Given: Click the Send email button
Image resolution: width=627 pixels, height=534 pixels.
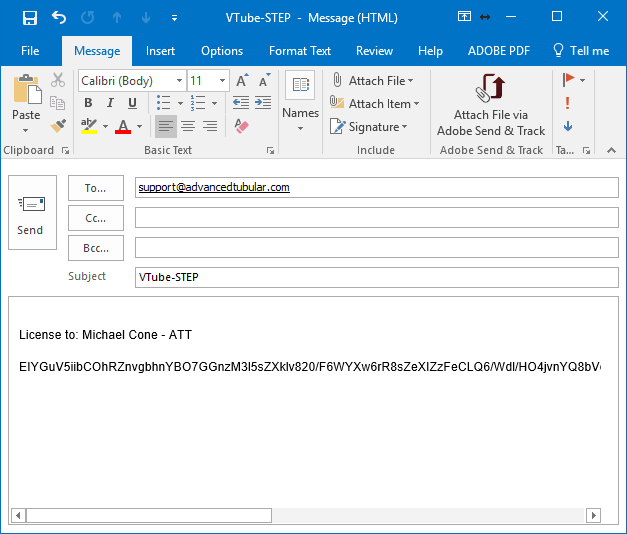Looking at the screenshot, I should (x=30, y=213).
